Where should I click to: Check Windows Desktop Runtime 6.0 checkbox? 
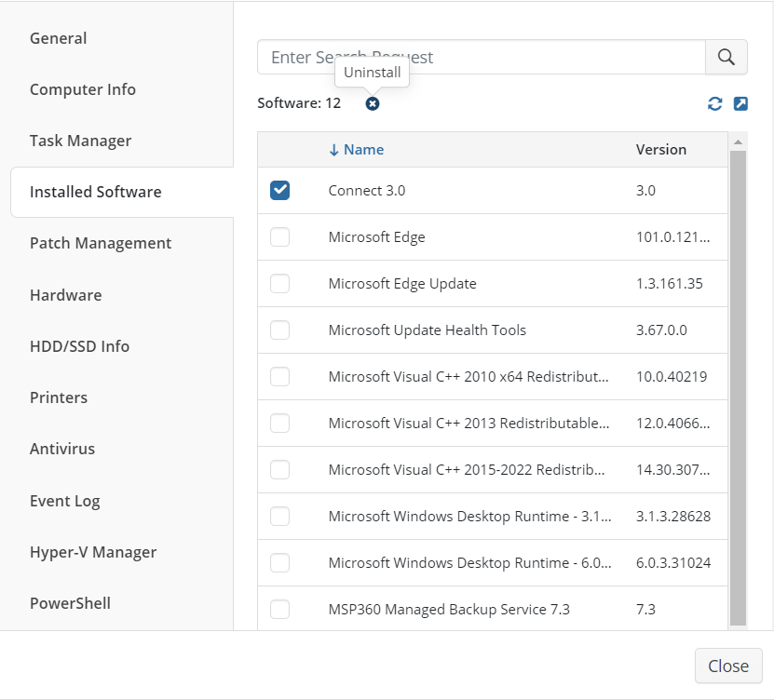coord(279,563)
